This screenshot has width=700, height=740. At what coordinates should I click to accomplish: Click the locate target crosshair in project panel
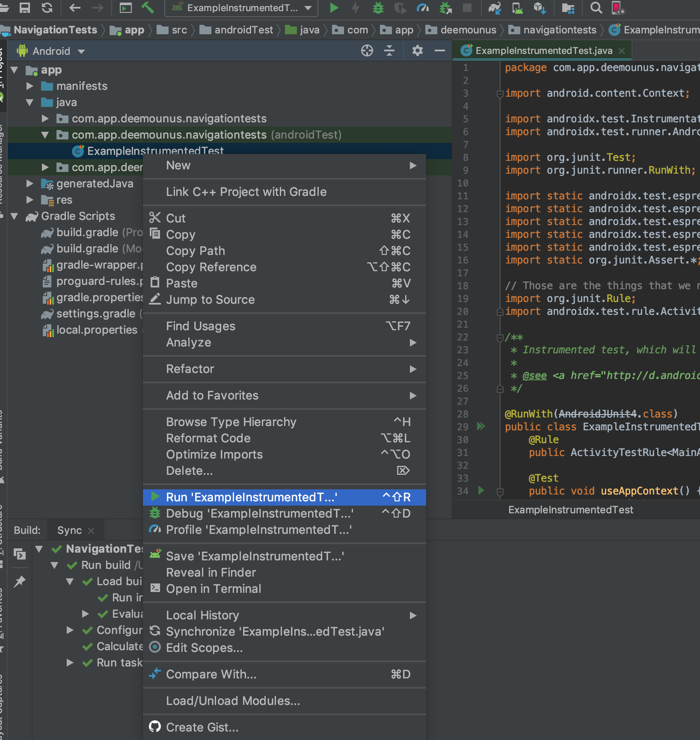tap(367, 51)
